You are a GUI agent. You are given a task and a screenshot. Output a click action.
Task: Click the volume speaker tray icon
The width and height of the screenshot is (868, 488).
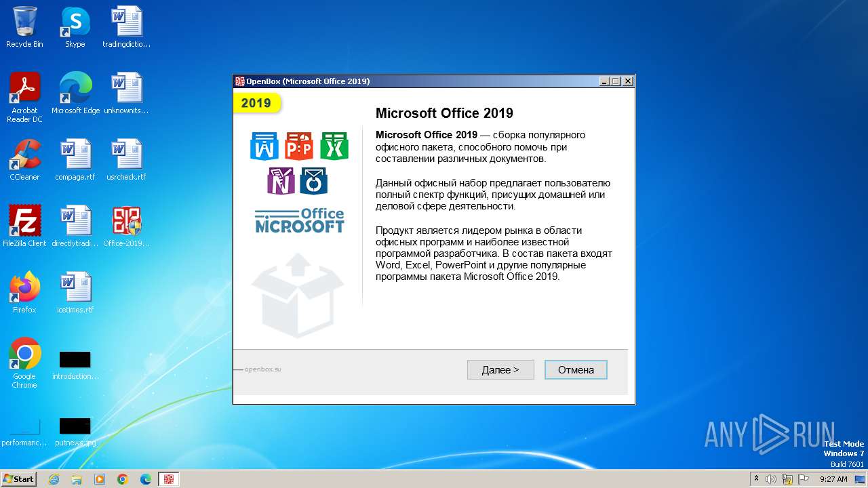pos(771,479)
